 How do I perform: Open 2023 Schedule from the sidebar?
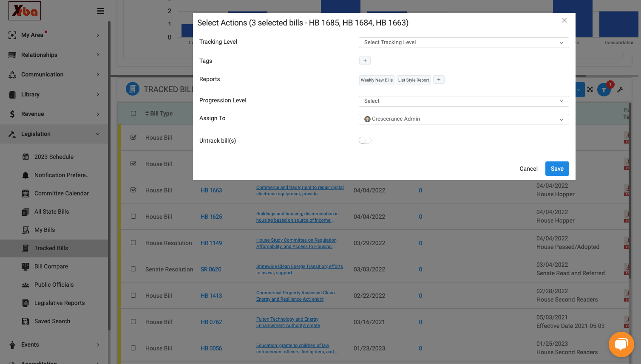[54, 157]
